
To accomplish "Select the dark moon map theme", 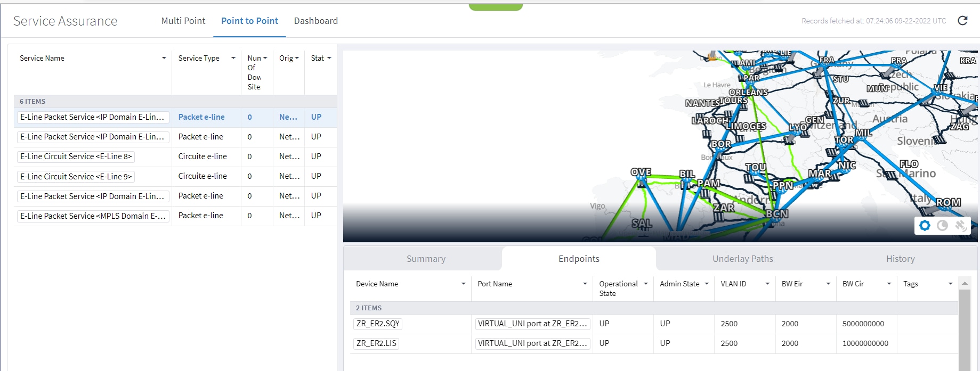I will tap(943, 226).
